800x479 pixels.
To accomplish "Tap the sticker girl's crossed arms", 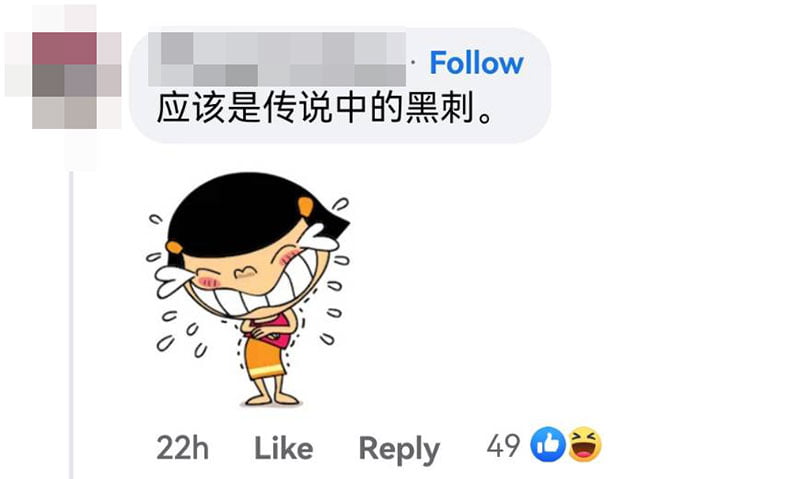I will [x=268, y=327].
